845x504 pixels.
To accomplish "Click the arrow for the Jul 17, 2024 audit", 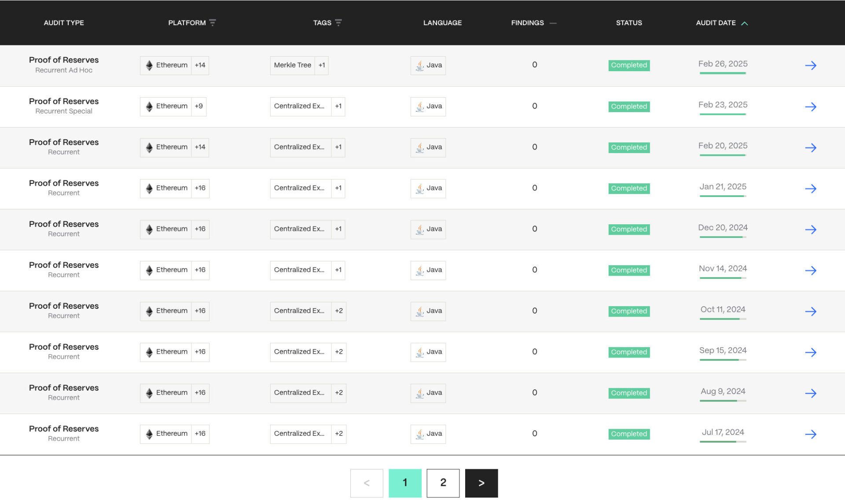I will click(811, 434).
